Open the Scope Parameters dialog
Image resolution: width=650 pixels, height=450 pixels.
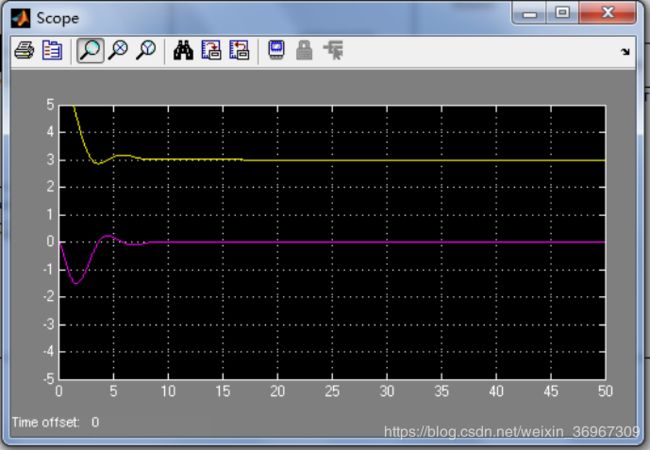click(x=52, y=51)
